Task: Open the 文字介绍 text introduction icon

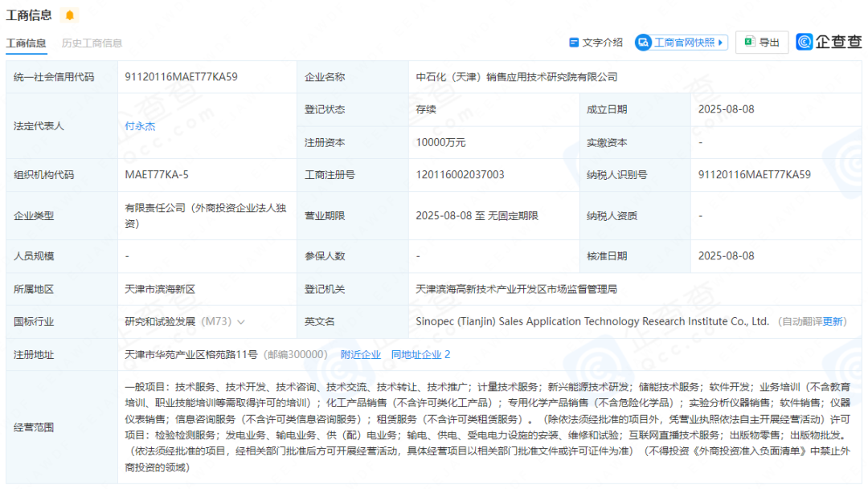Action: [574, 43]
